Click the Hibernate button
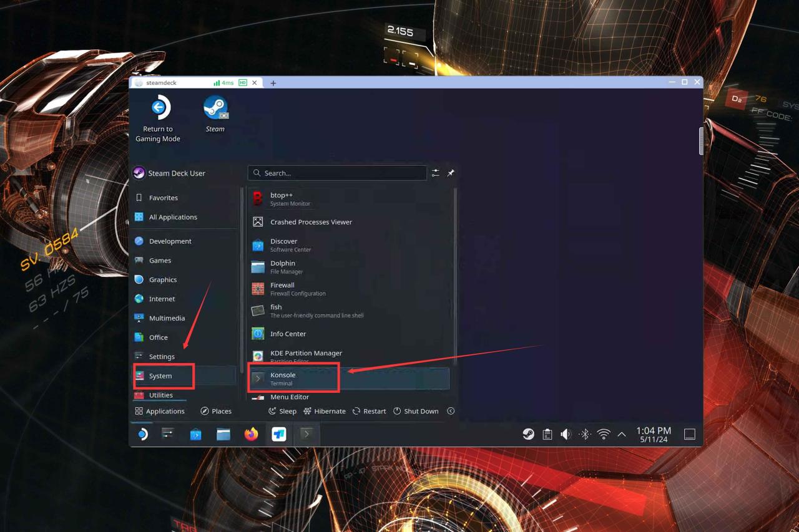799x532 pixels. (x=325, y=411)
